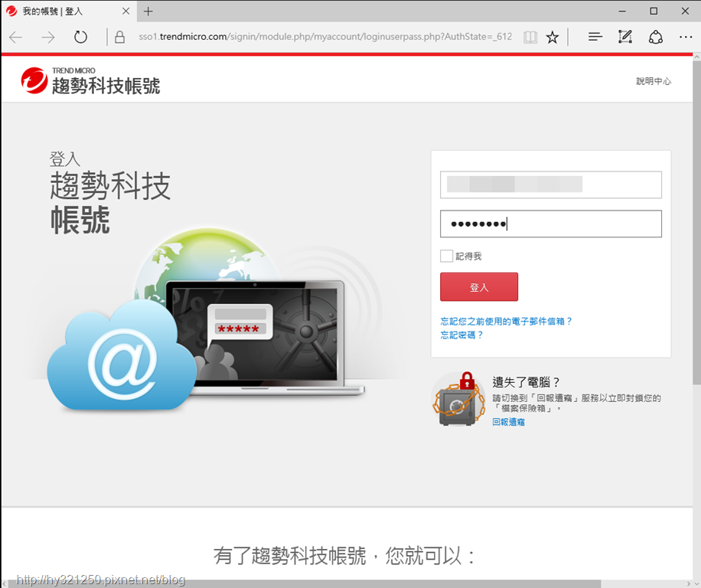The height and width of the screenshot is (588, 701).
Task: Make a web note pen icon
Action: point(625,37)
